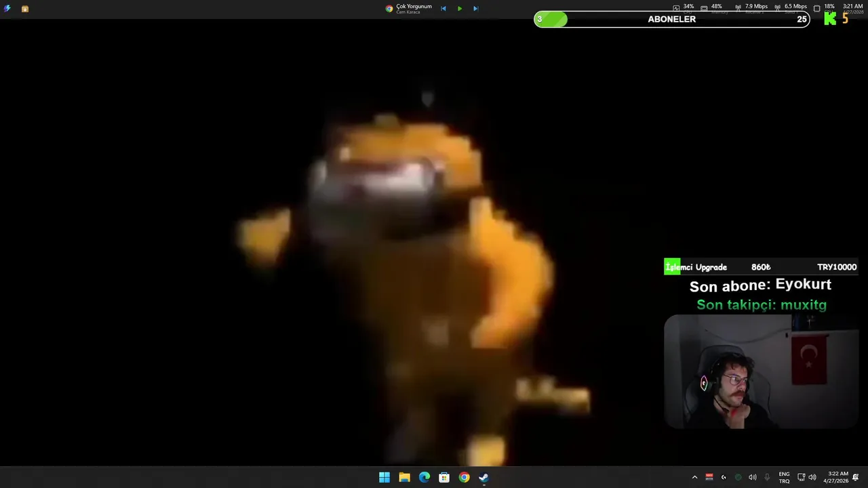868x488 pixels.
Task: Skip to previous track
Action: pyautogui.click(x=443, y=9)
